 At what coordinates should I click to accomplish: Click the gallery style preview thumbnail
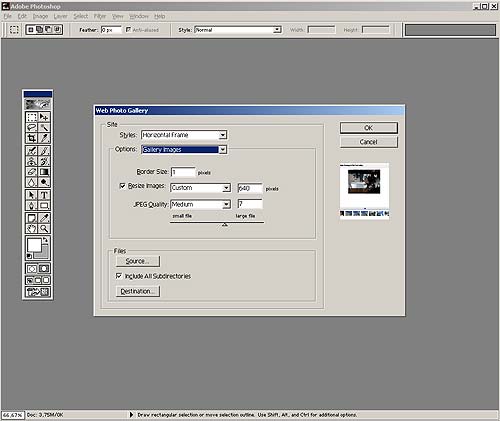click(x=364, y=190)
